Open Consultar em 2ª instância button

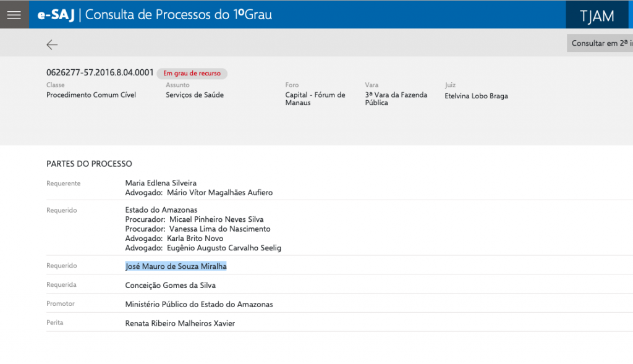[600, 43]
